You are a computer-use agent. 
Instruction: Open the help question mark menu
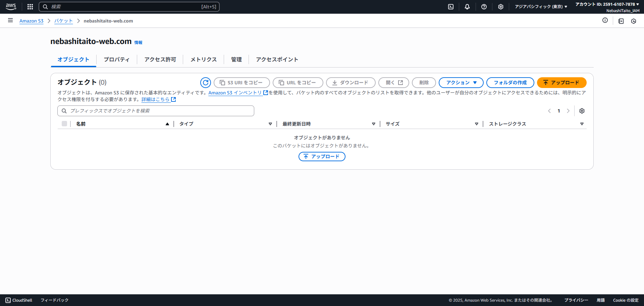tap(484, 7)
